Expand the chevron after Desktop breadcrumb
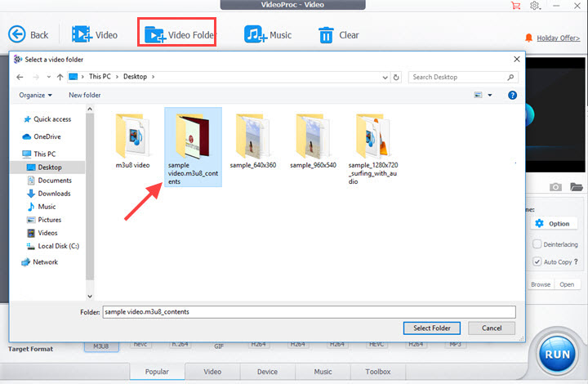Image resolution: width=588 pixels, height=384 pixels. point(153,77)
